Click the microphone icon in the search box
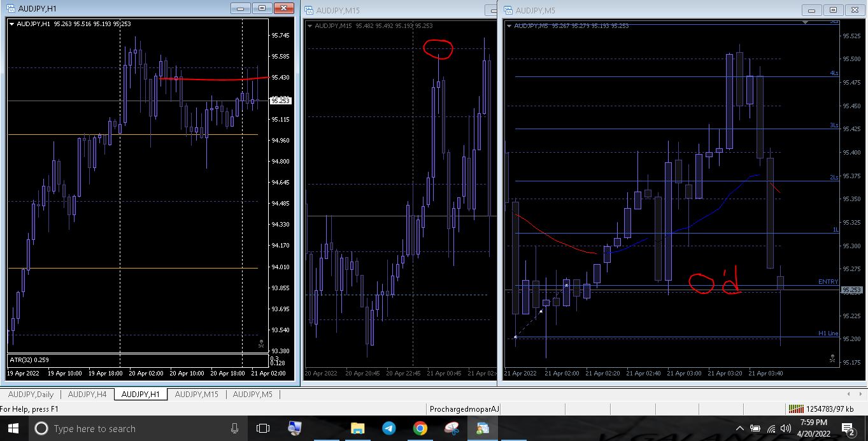 234,428
